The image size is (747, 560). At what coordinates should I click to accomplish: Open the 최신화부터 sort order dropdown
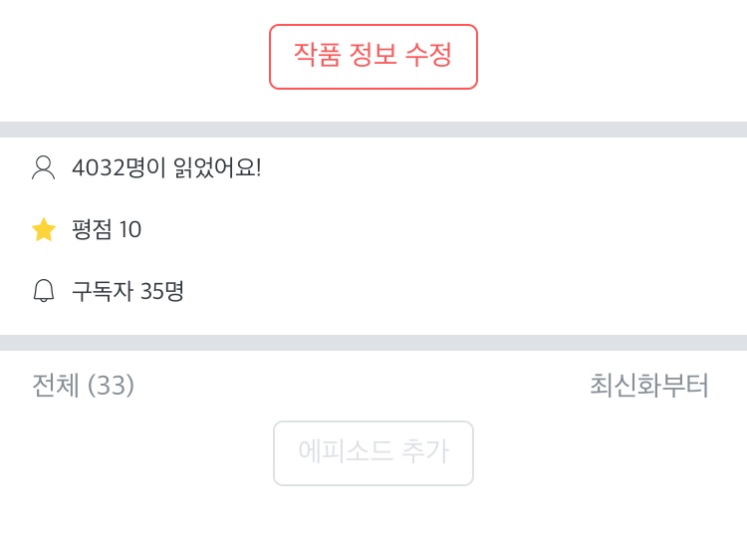coord(648,386)
